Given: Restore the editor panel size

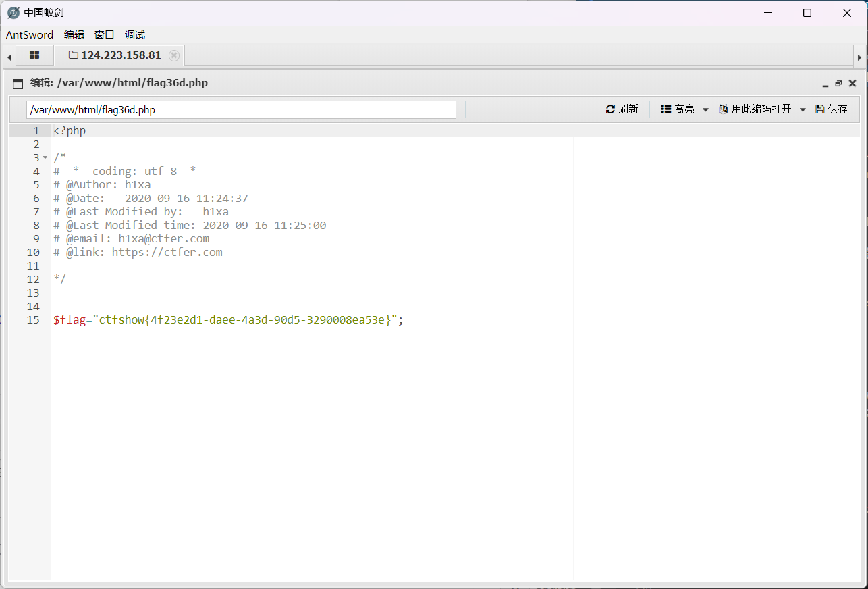Looking at the screenshot, I should (838, 84).
